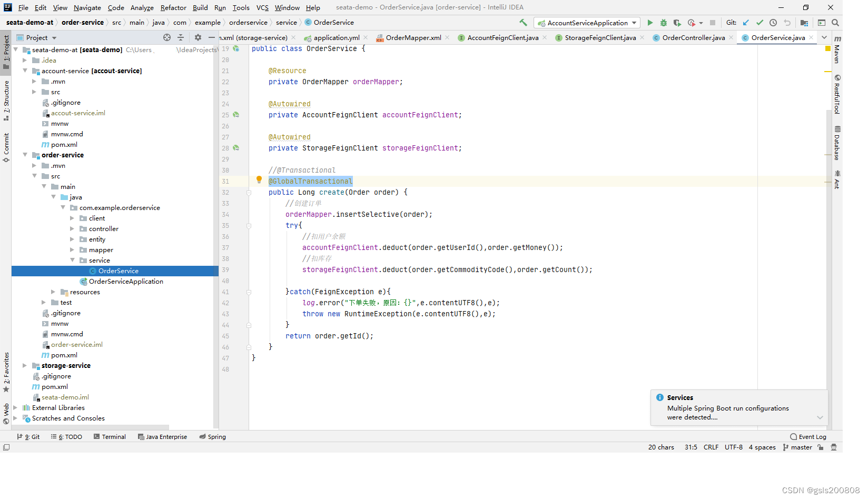Open the Refactor menu

[173, 7]
